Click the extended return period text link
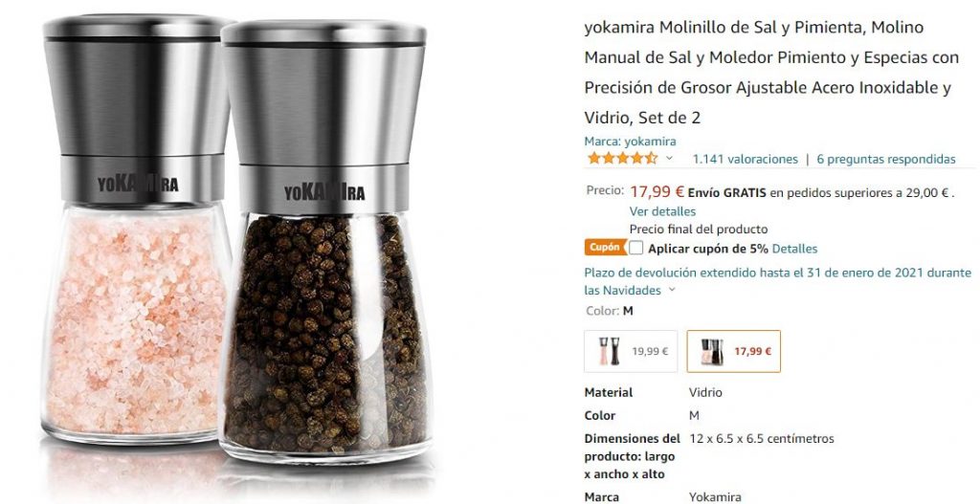Image resolution: width=980 pixels, height=504 pixels. (x=777, y=281)
